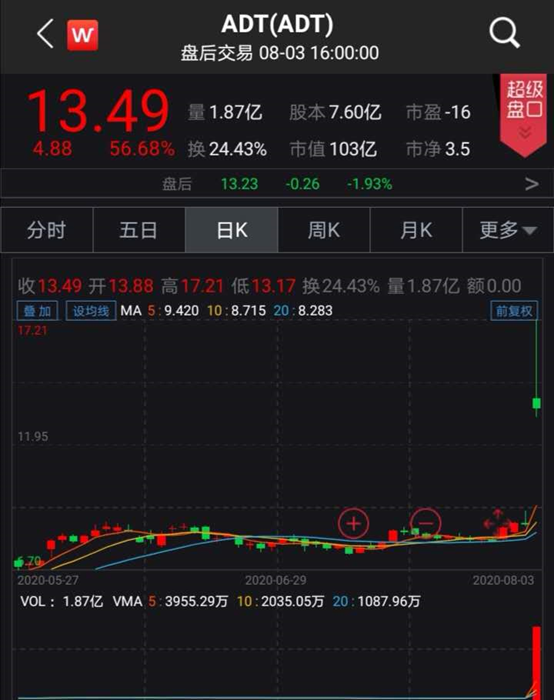Select the 周K tab

pyautogui.click(x=324, y=230)
